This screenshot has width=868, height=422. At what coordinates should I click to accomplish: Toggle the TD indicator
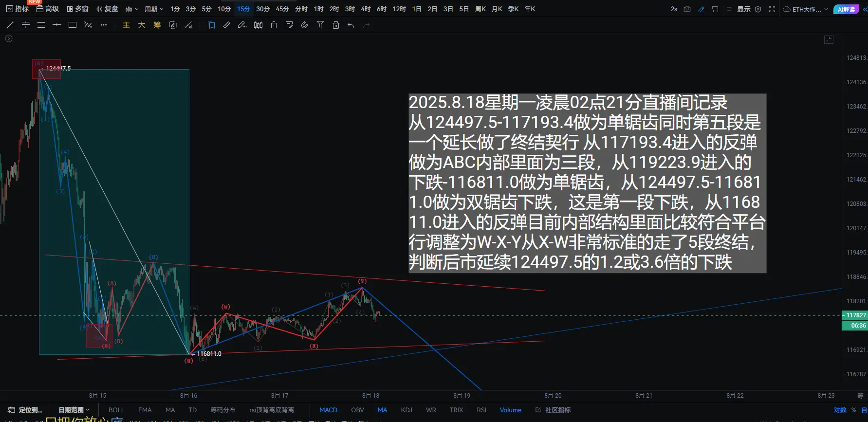tap(193, 410)
